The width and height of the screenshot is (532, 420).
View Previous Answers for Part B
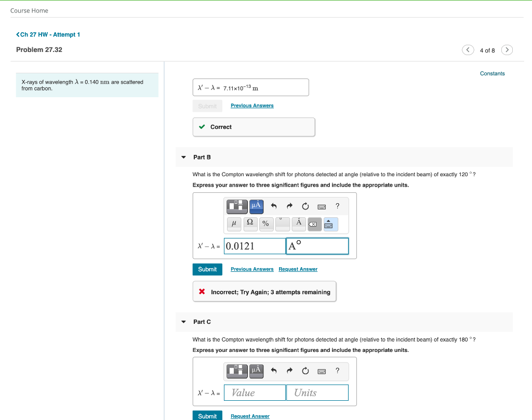252,269
